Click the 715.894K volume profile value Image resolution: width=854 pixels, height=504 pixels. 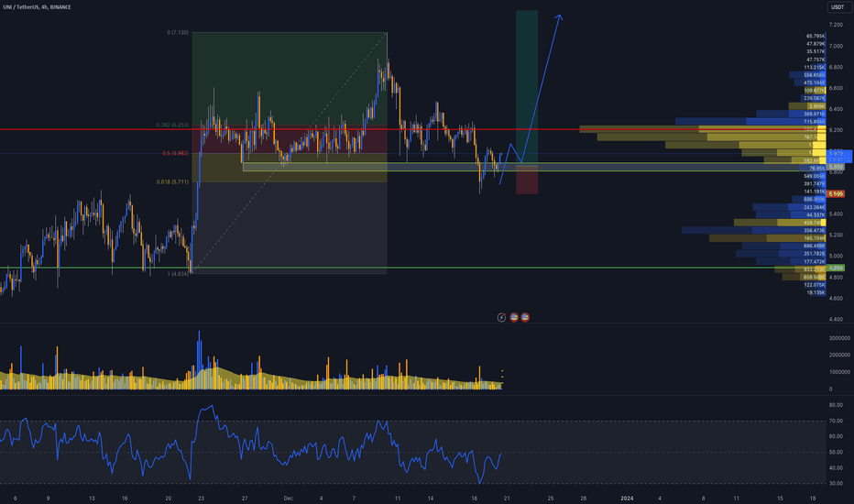pyautogui.click(x=815, y=122)
